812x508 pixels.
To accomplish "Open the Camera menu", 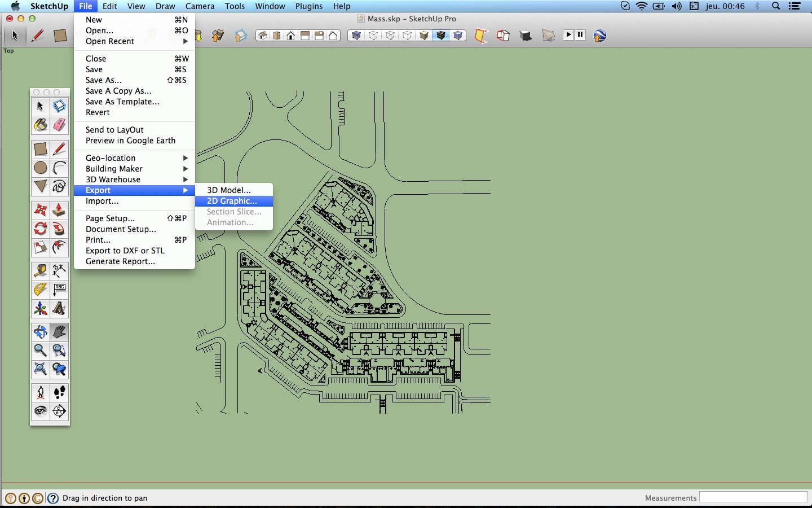I will pyautogui.click(x=200, y=6).
